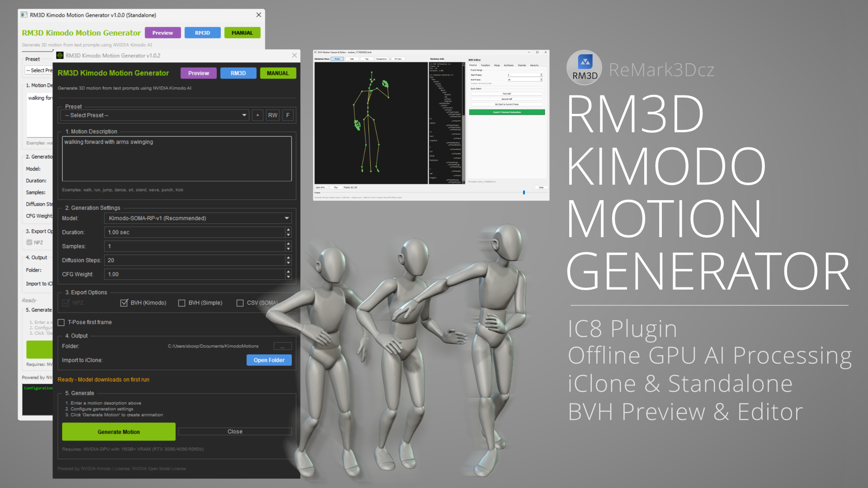Toggle the BVH (Kimodo) export checkbox

(x=124, y=303)
